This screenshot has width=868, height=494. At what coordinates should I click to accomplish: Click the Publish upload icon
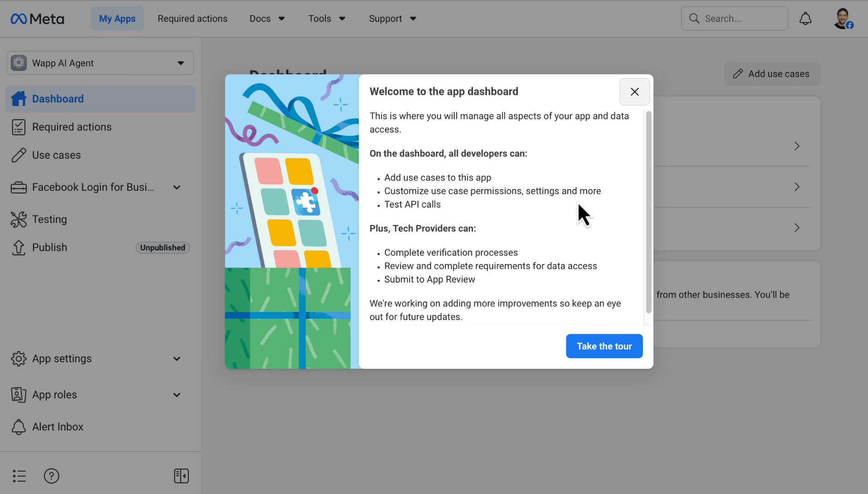(x=19, y=247)
